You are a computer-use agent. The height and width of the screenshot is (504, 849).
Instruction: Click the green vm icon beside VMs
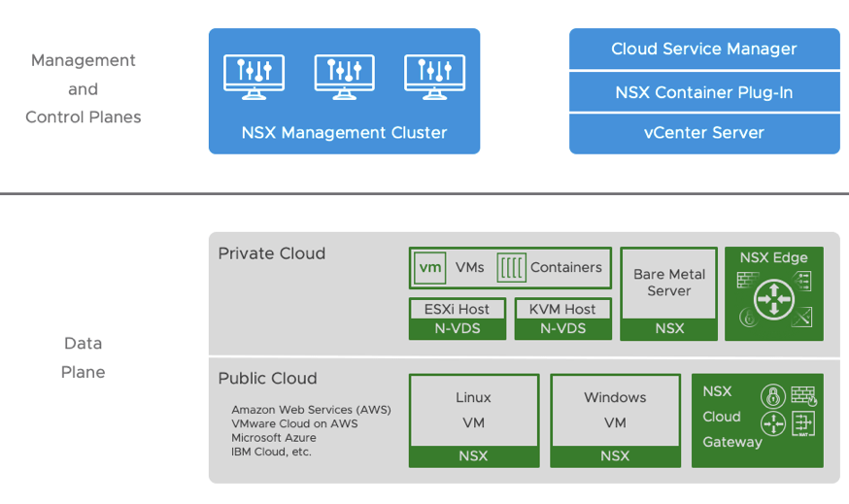(430, 268)
